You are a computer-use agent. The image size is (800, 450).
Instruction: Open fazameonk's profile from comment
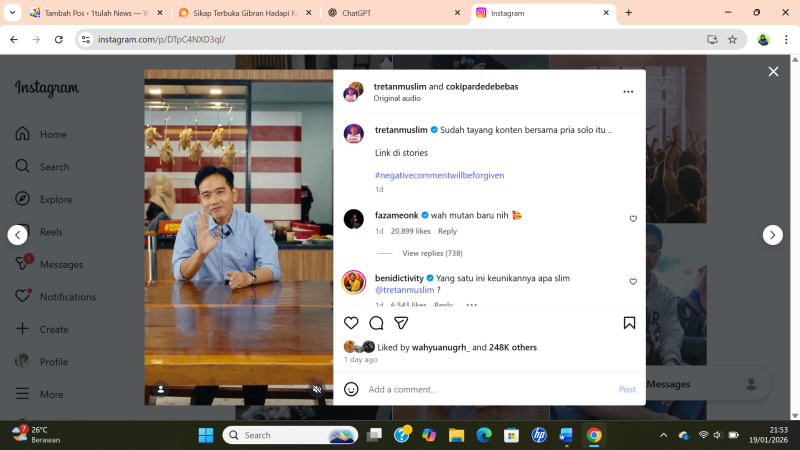tap(396, 215)
